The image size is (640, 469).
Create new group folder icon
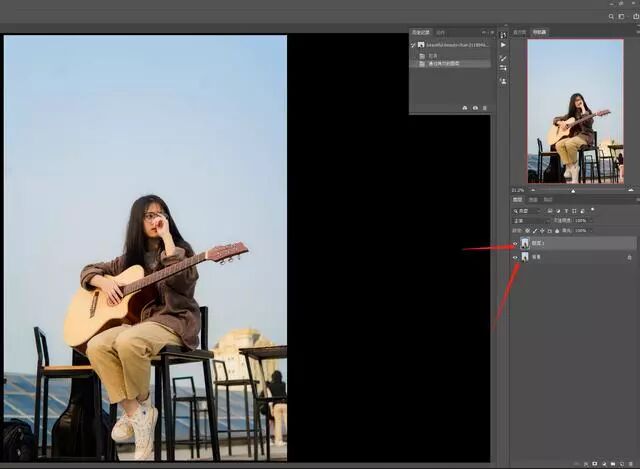(x=613, y=464)
